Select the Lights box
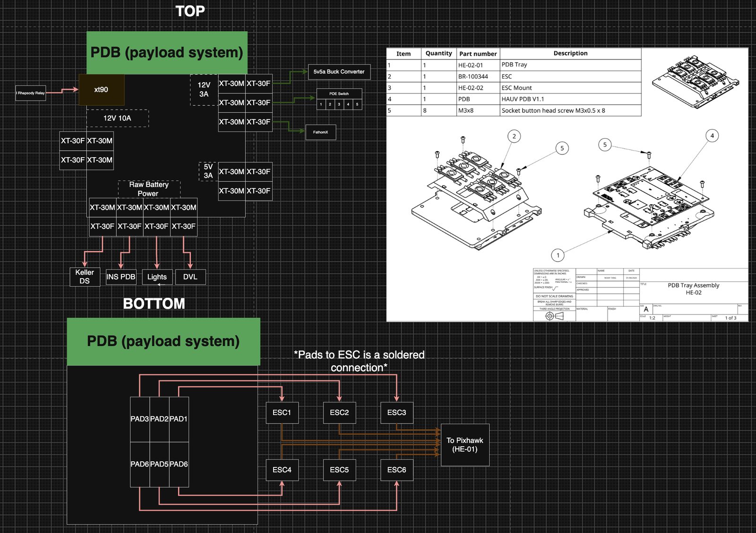 pos(157,277)
